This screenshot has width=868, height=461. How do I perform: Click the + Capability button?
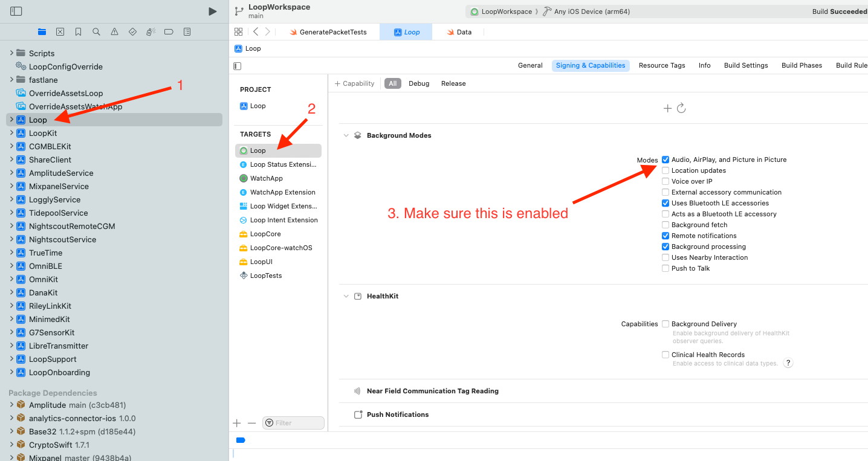355,83
